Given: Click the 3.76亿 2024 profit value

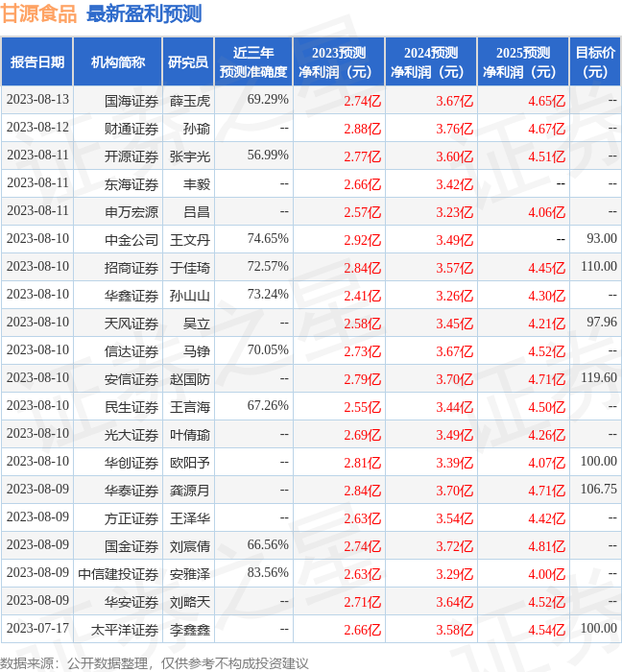Looking at the screenshot, I should click(x=455, y=129).
